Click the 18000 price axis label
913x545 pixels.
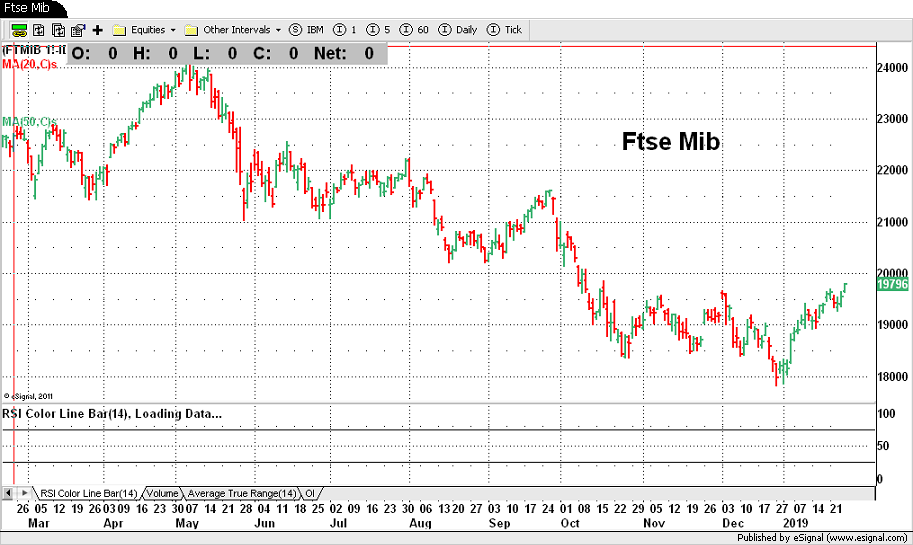pyautogui.click(x=893, y=377)
